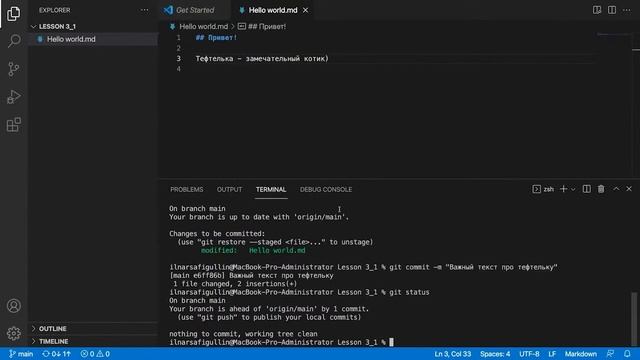This screenshot has width=640, height=360.
Task: Expand the TIMELINE section
Action: [93, 341]
